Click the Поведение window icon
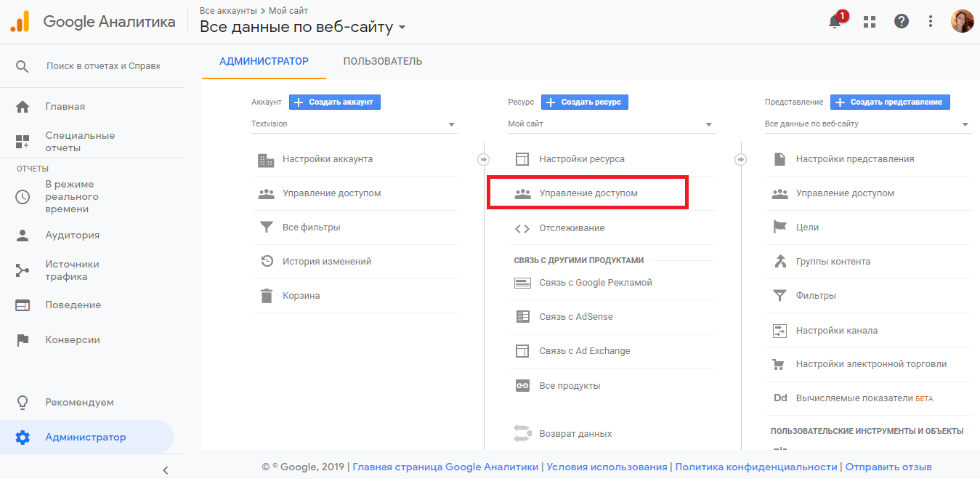This screenshot has height=479, width=980. pyautogui.click(x=23, y=305)
